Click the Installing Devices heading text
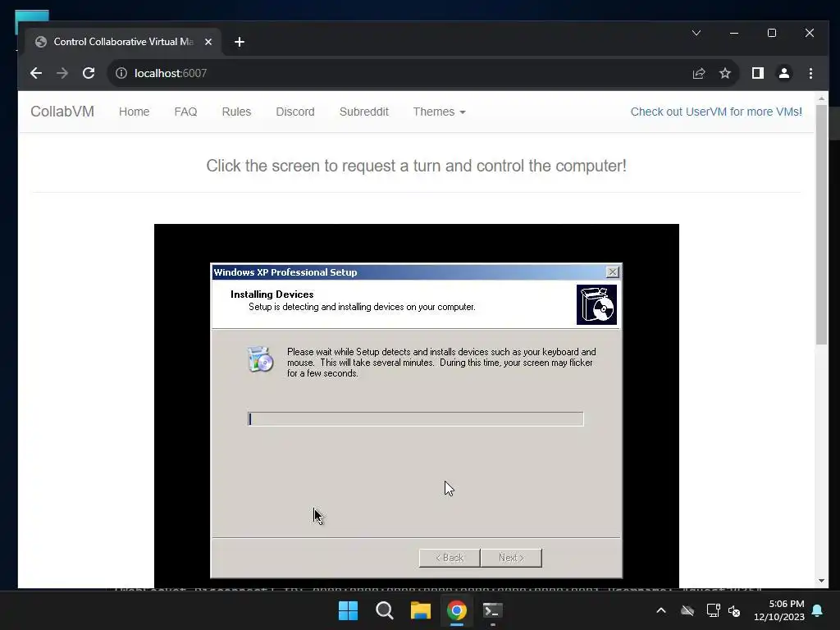Image resolution: width=840 pixels, height=630 pixels. pos(272,294)
